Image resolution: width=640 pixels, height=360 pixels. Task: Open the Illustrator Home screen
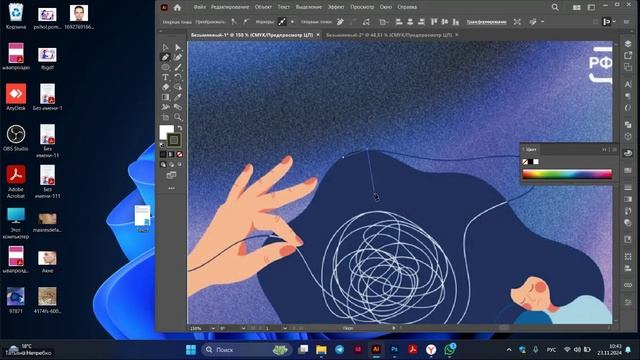coord(177,7)
